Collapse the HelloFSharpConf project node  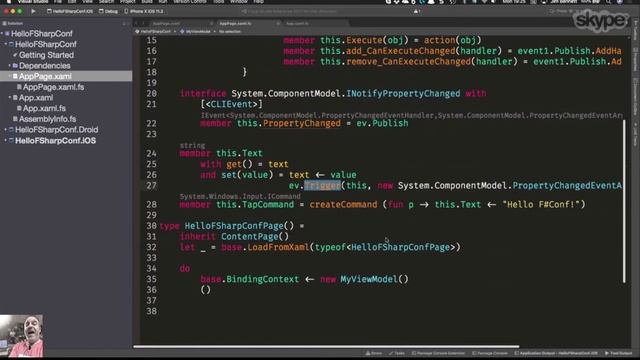click(x=6, y=44)
